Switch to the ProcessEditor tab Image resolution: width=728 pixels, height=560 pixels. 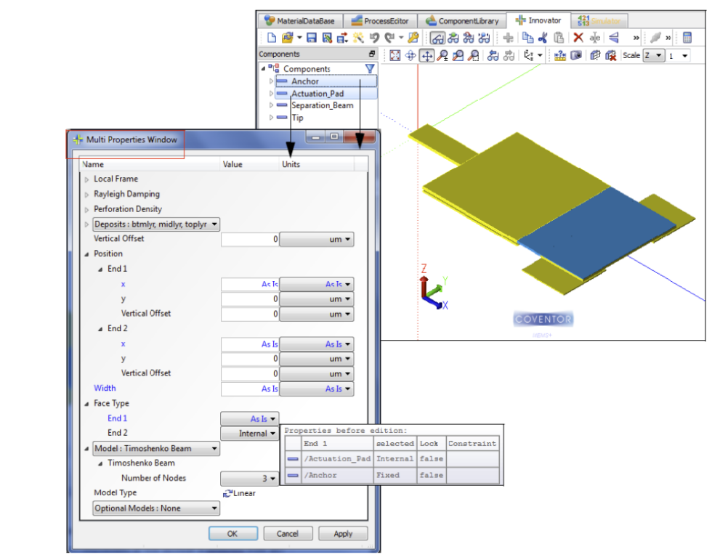380,21
